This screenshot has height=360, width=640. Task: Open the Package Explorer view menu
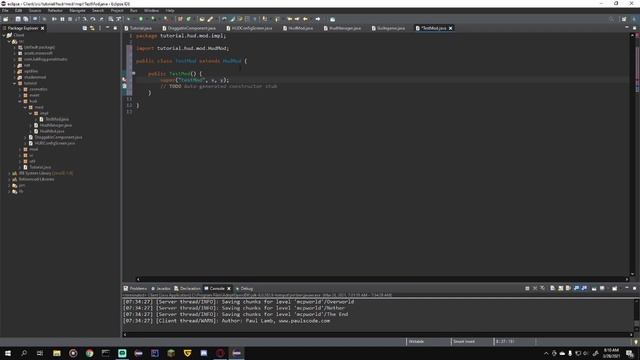click(x=100, y=28)
